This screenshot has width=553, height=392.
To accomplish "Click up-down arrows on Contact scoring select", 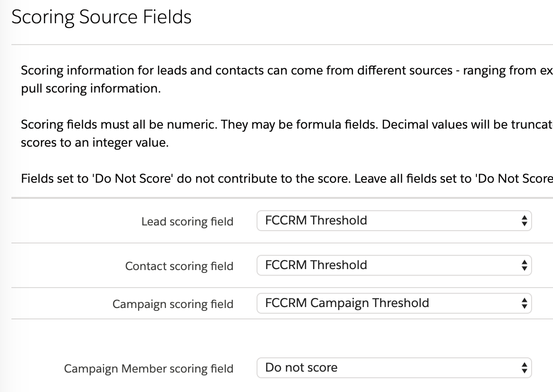I will [x=524, y=265].
